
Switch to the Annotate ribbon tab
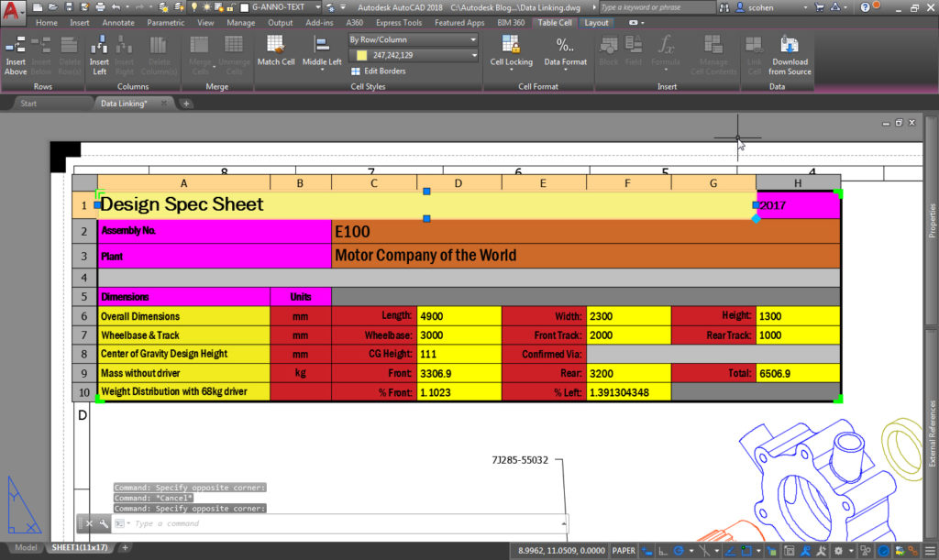tap(116, 23)
